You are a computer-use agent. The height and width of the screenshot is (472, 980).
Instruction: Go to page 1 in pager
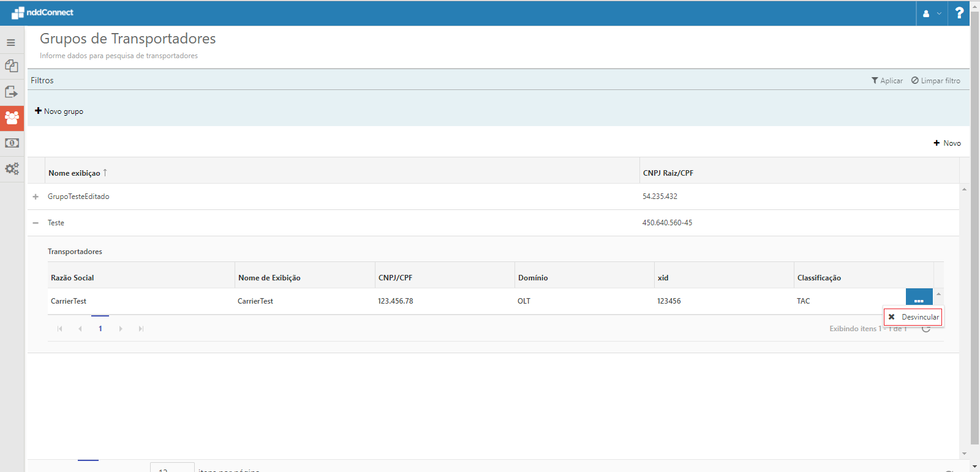pyautogui.click(x=100, y=329)
